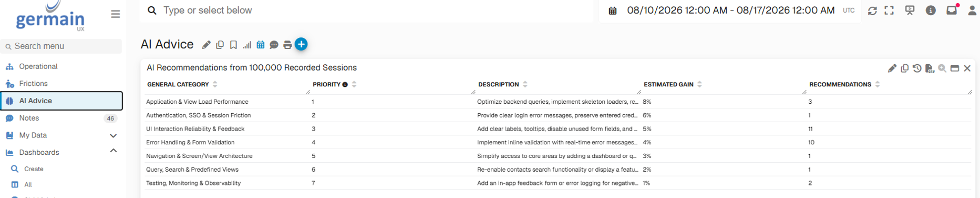The height and width of the screenshot is (198, 980).
Task: Open the Create dashboard link
Action: (x=34, y=169)
